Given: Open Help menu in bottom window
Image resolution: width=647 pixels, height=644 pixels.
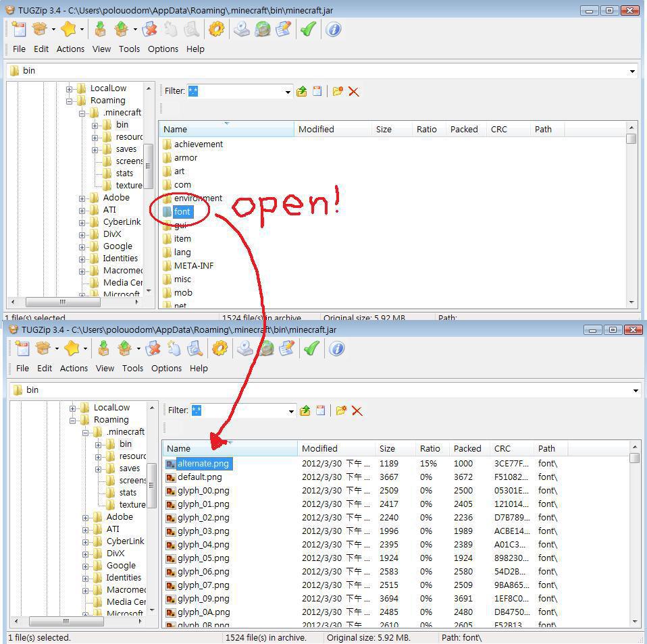Looking at the screenshot, I should tap(199, 368).
